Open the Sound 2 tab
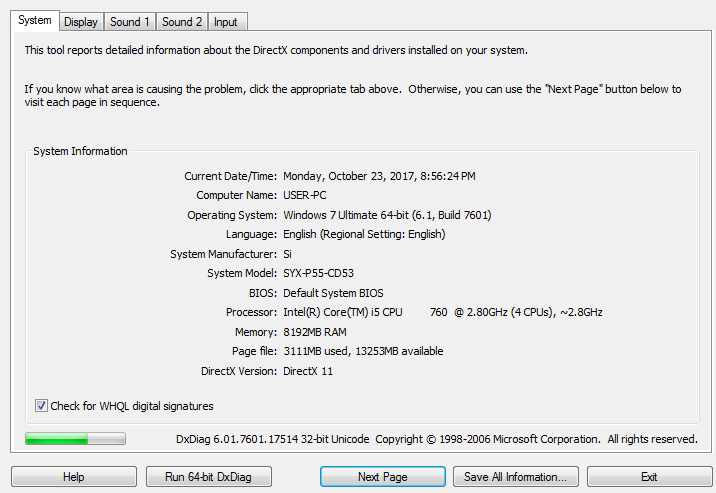The height and width of the screenshot is (493, 716). (182, 22)
